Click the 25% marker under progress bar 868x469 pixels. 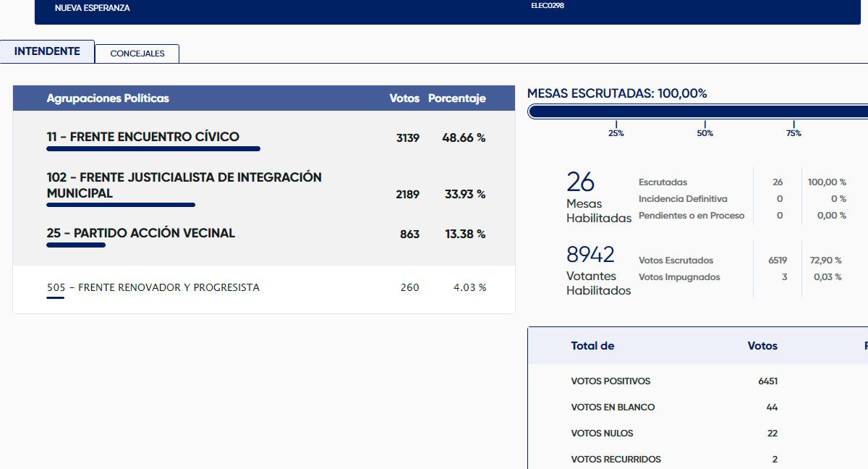coord(616,132)
